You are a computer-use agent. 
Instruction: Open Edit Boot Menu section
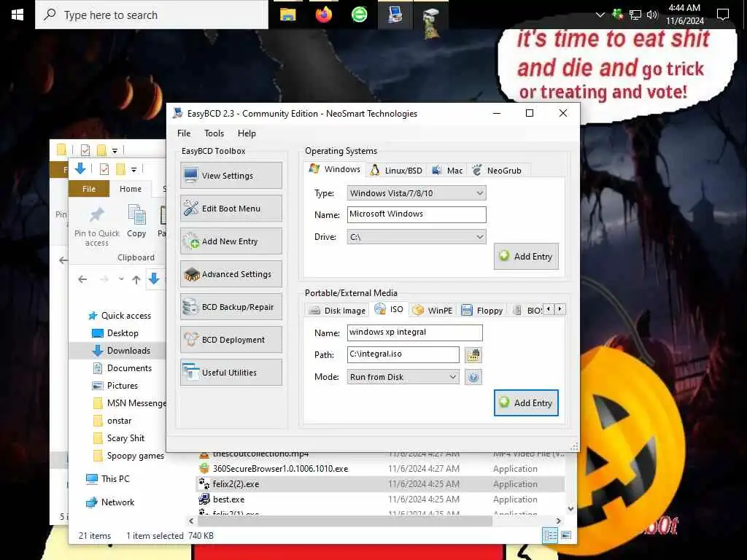point(231,208)
